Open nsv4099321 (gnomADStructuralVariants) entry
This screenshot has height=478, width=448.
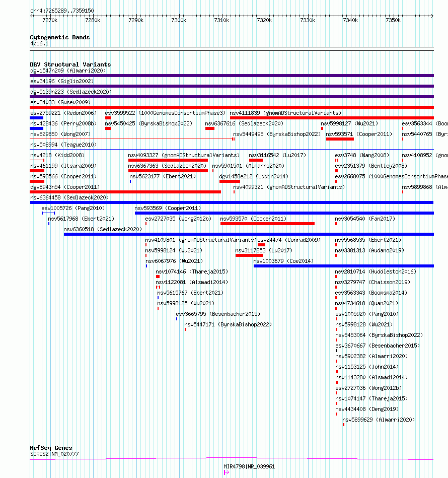coord(289,187)
